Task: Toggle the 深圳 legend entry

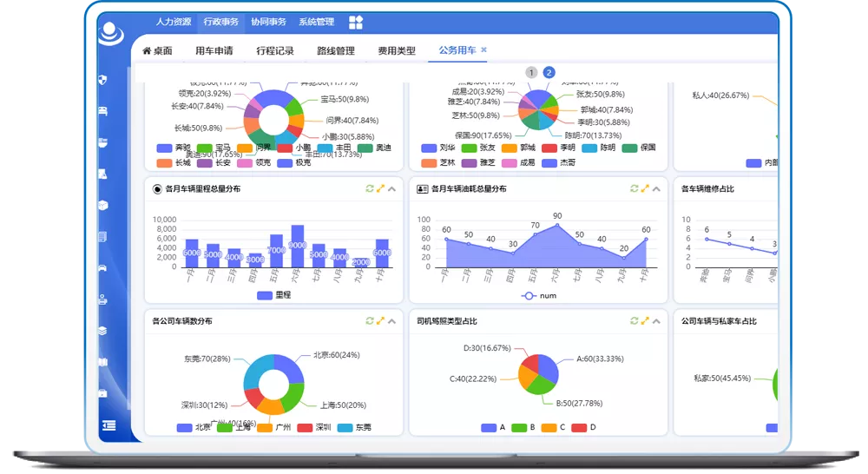Action: point(314,427)
